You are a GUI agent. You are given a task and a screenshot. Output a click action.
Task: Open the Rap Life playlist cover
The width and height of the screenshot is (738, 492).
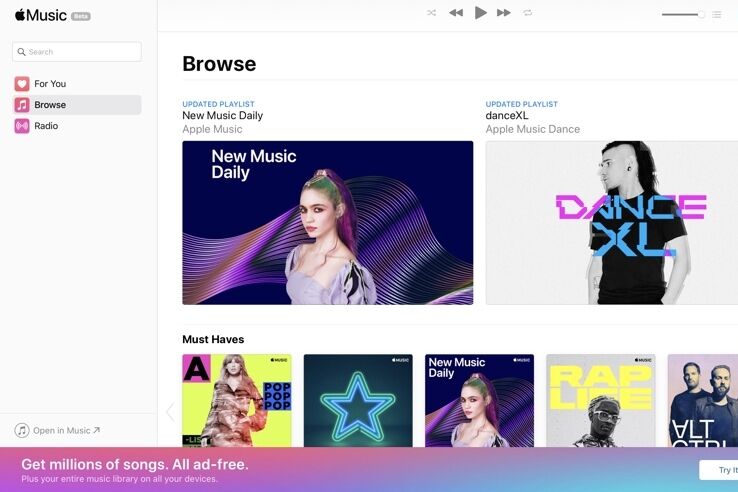(x=601, y=401)
